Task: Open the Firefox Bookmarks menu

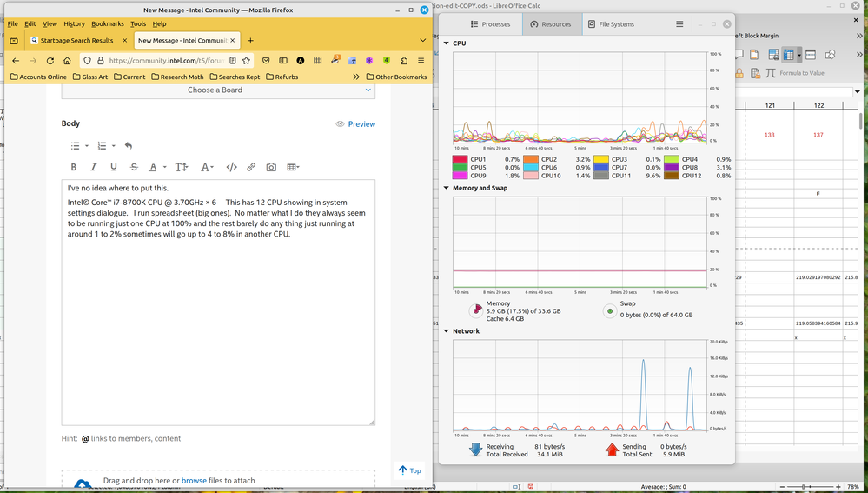Action: [x=108, y=23]
